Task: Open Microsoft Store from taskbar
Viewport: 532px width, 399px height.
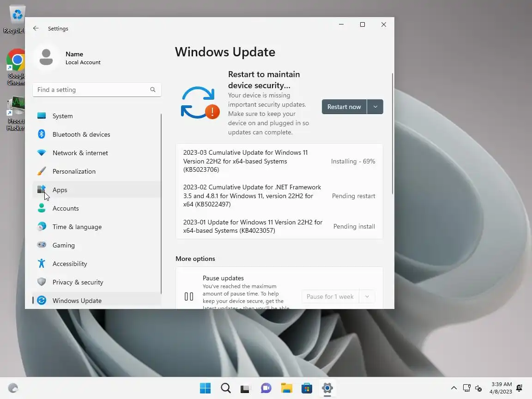Action: click(307, 388)
